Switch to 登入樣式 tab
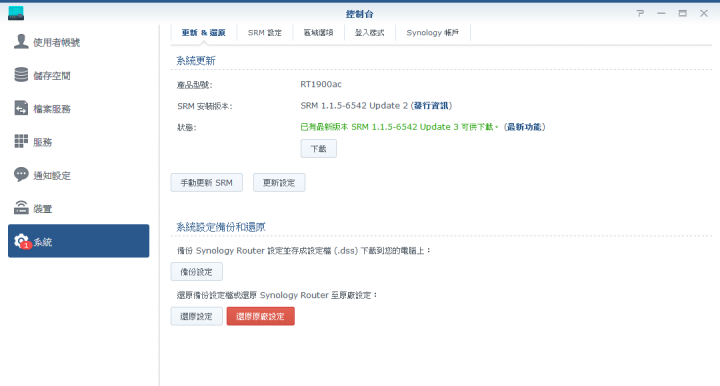Image resolution: width=720 pixels, height=386 pixels. [370, 33]
